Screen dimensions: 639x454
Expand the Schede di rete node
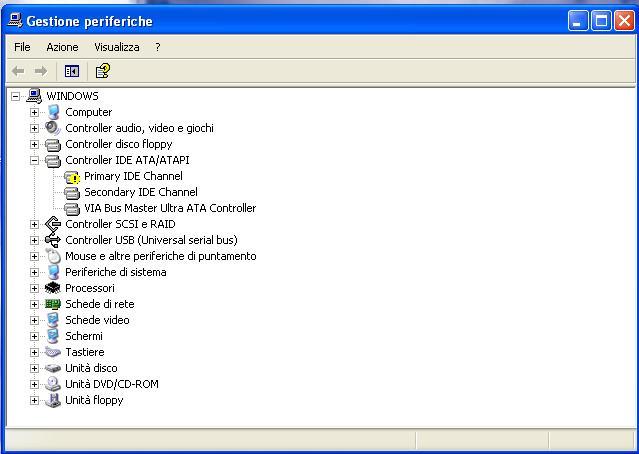click(x=34, y=304)
